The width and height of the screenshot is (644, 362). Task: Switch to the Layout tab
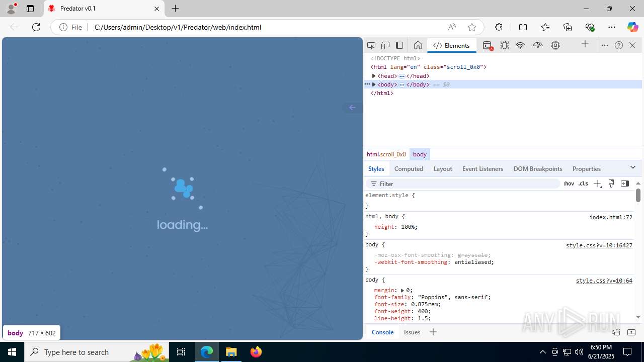pyautogui.click(x=443, y=168)
